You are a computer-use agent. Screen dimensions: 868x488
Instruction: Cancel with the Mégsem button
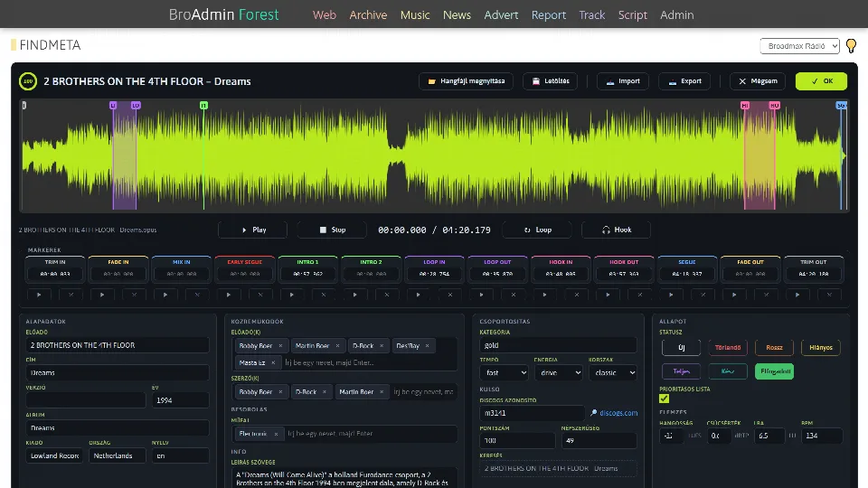(758, 81)
